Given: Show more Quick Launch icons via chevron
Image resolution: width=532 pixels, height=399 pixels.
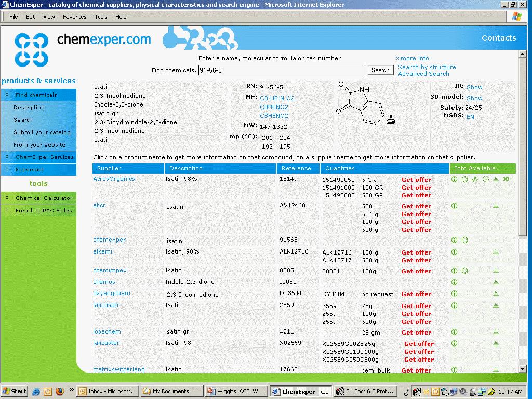Looking at the screenshot, I should [x=72, y=390].
